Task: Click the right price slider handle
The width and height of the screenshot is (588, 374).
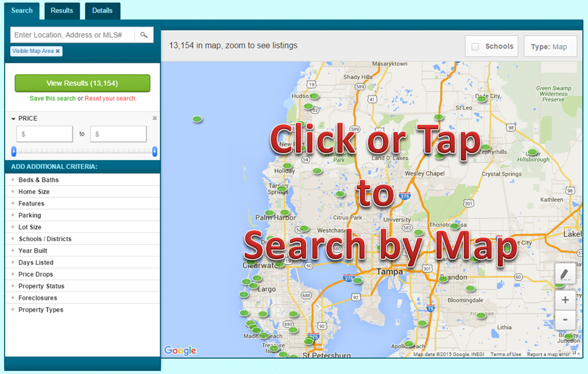Action: [155, 151]
